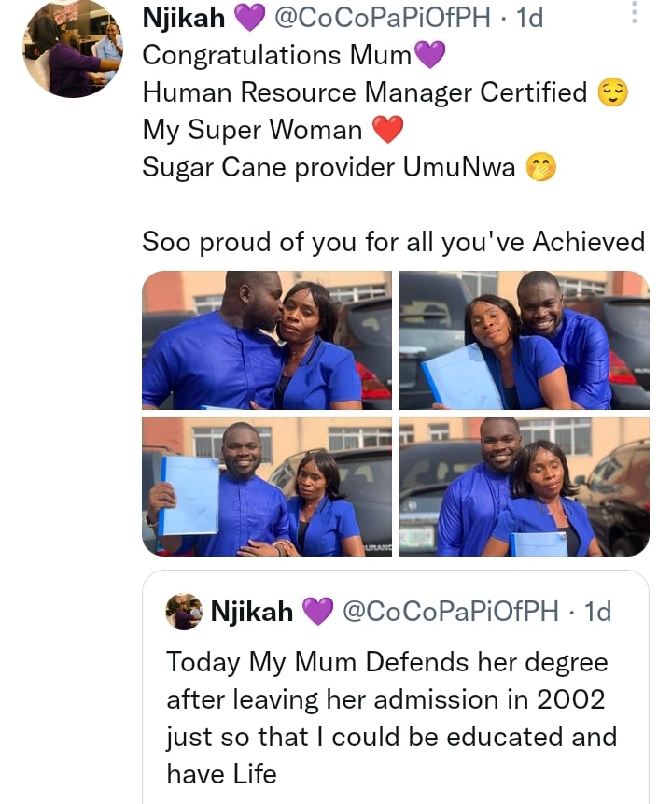Open bottom-left photo of man raising blue folder
The image size is (672, 804).
coord(266,487)
